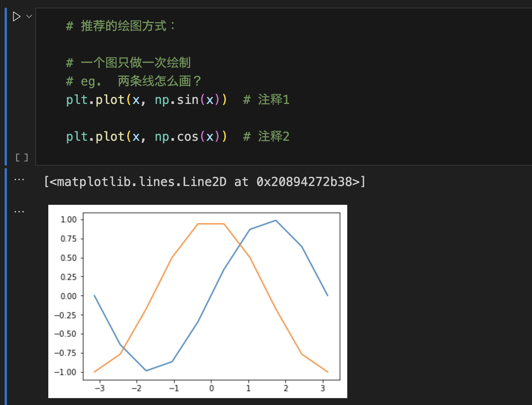Click the comment '# 一个图只做一次绘制'

(x=128, y=63)
